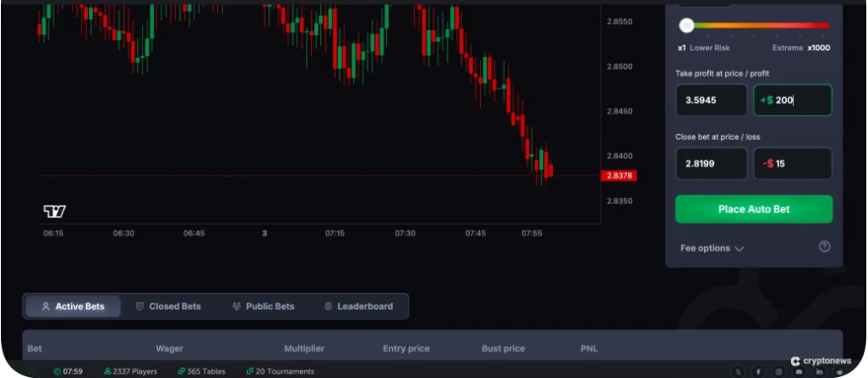Open the Discord social link
The image size is (868, 378).
799,372
